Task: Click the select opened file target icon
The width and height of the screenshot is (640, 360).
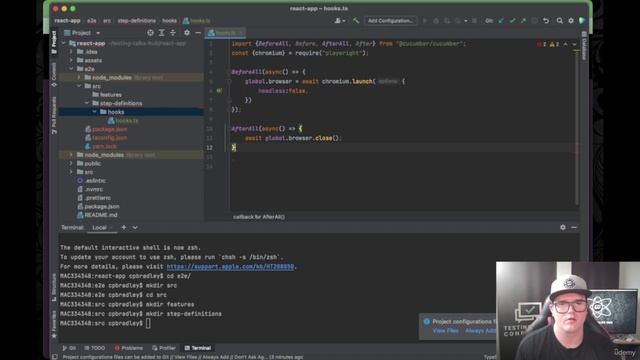Action: (x=150, y=33)
